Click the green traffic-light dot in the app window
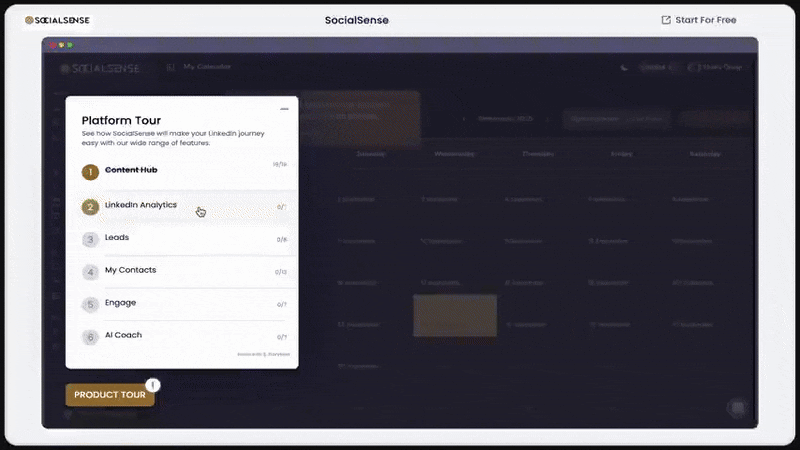 (x=70, y=45)
